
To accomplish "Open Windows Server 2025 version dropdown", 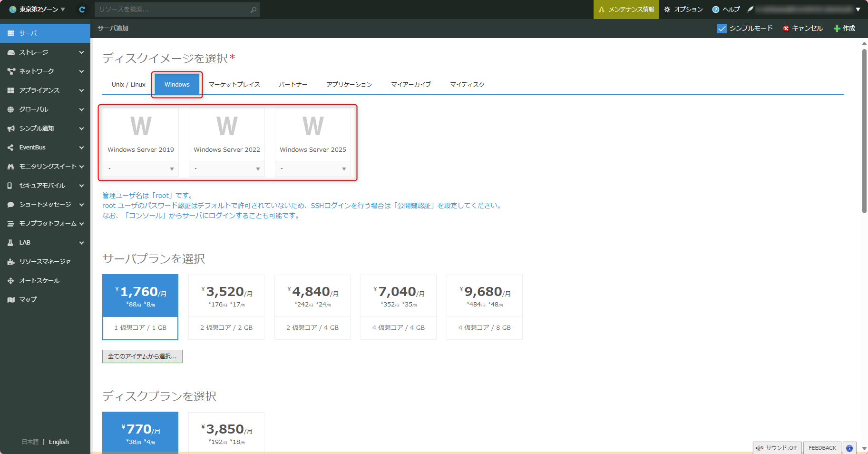I will (x=313, y=169).
